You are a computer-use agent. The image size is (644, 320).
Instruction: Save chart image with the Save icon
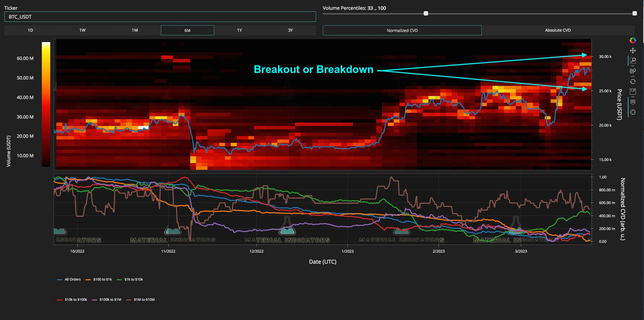pos(633,92)
